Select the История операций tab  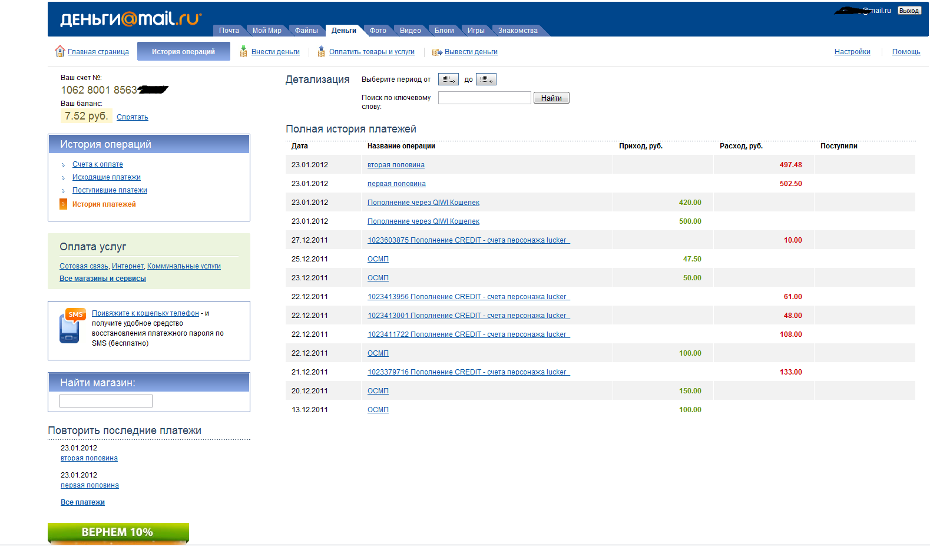[x=183, y=52]
